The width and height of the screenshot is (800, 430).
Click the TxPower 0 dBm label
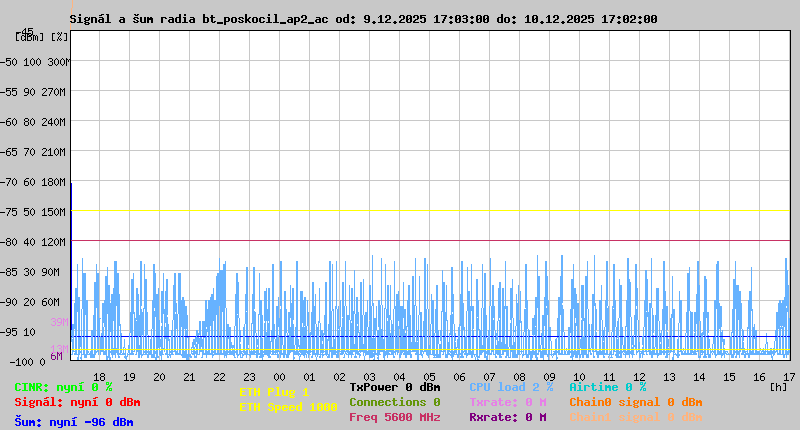394,387
